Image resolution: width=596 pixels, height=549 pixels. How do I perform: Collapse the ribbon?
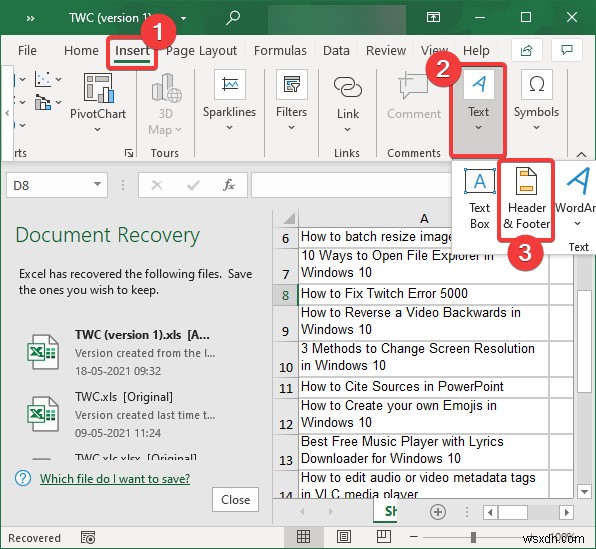(581, 154)
